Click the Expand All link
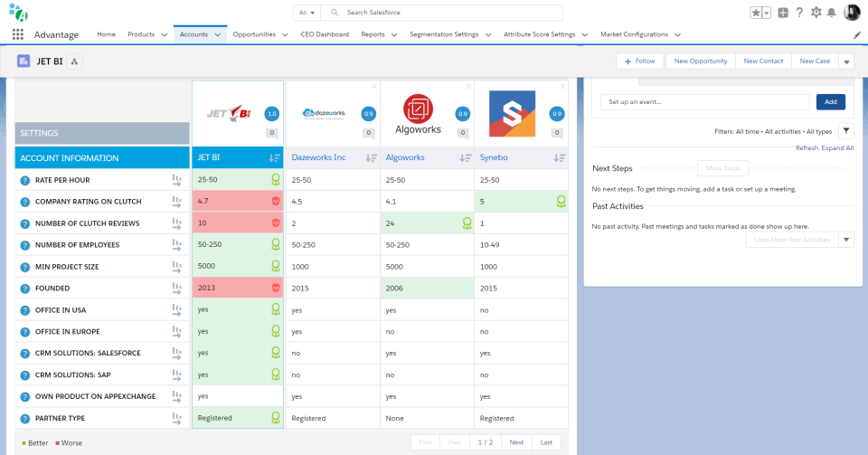Image resolution: width=868 pixels, height=455 pixels. (837, 147)
